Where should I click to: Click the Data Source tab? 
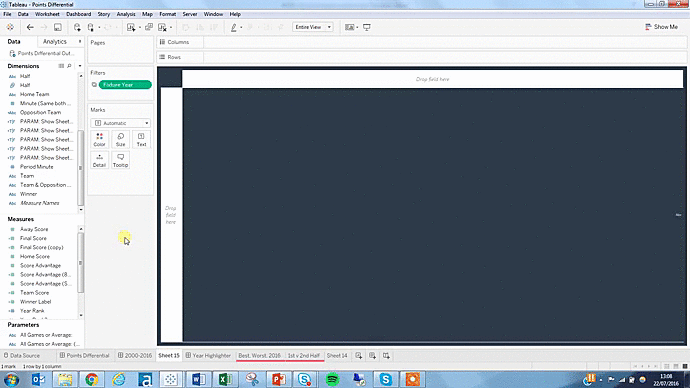tap(22, 355)
